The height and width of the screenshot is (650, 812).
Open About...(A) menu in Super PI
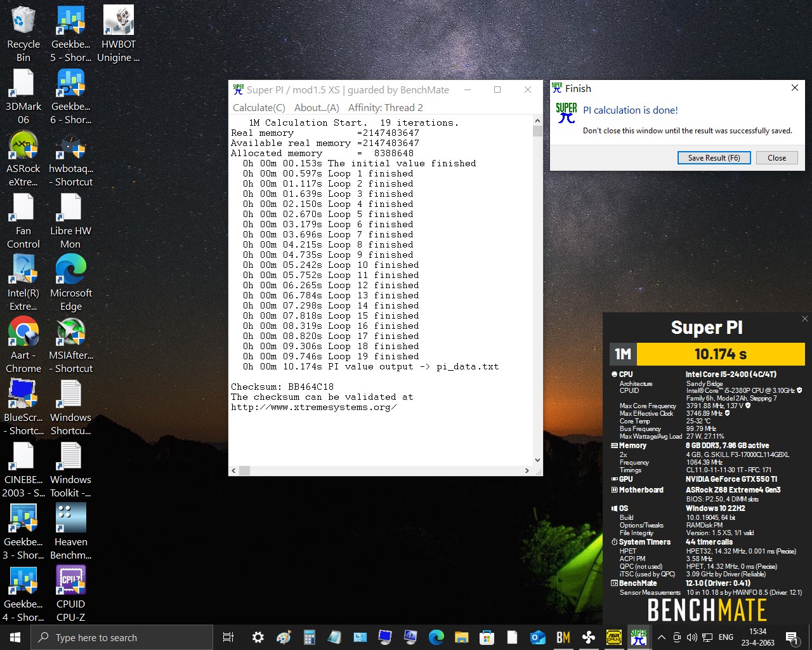[317, 108]
